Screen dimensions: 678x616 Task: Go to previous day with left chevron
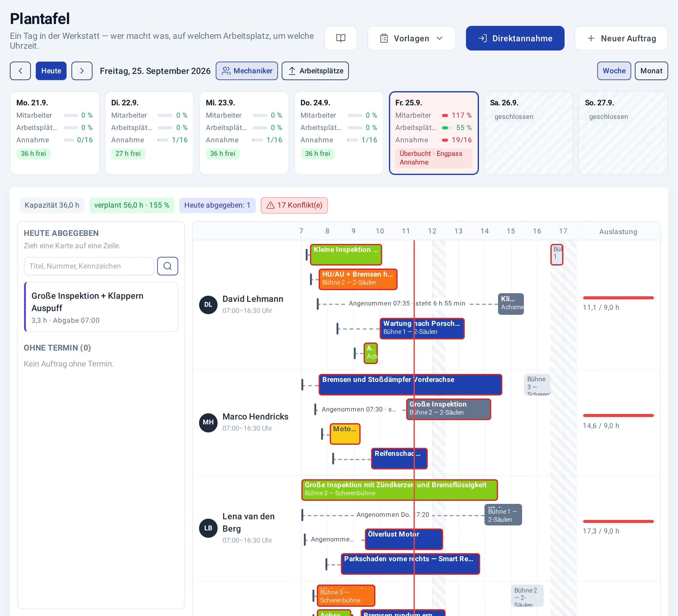(x=20, y=71)
